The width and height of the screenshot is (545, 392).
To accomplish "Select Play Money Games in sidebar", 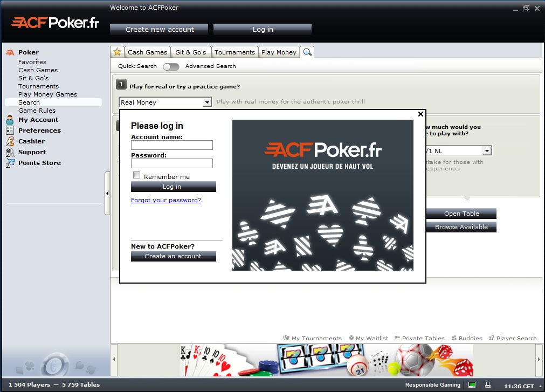I will [47, 94].
